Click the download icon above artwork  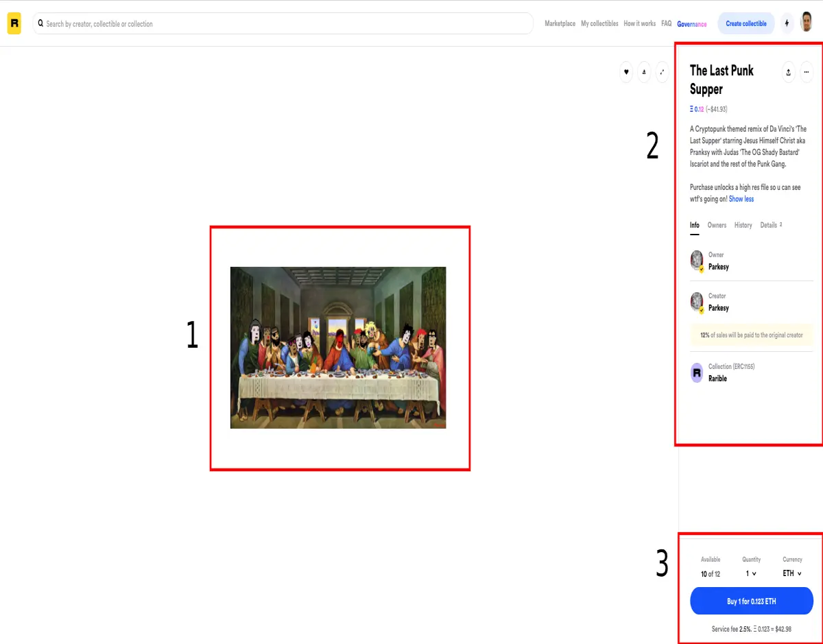coord(644,71)
